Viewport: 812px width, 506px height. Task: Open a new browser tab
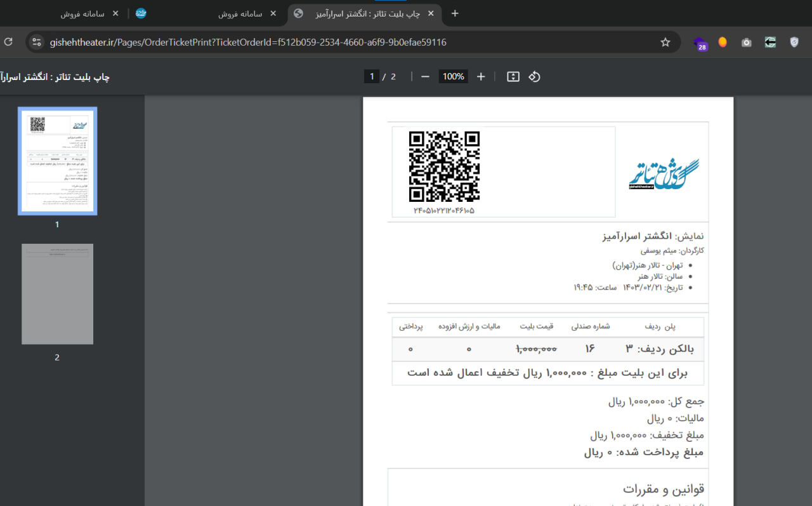point(454,13)
